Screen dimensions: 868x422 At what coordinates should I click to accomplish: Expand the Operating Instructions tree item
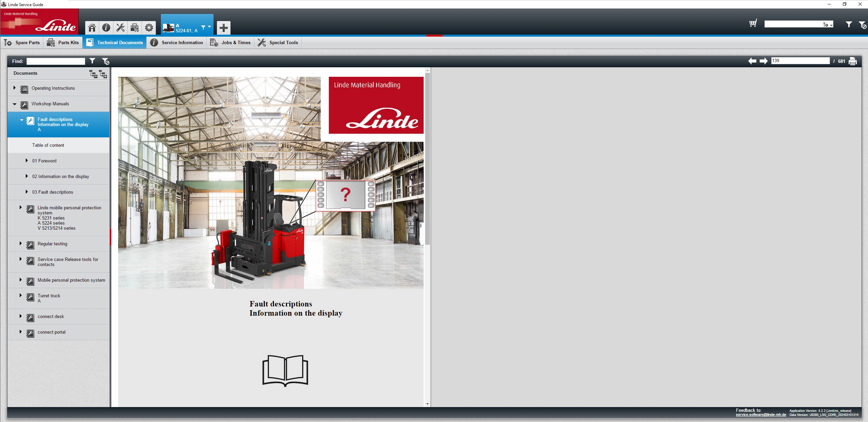[x=15, y=88]
